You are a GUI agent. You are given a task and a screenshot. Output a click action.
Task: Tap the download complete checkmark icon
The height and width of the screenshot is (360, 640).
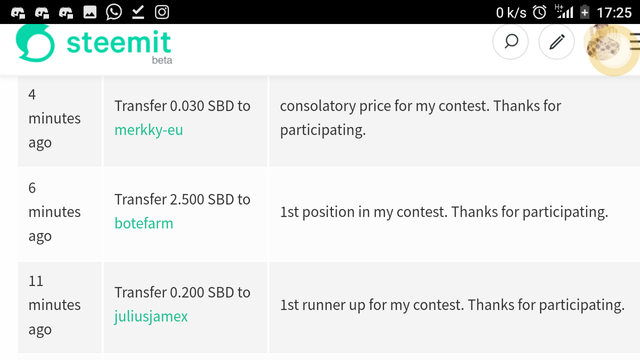click(138, 12)
